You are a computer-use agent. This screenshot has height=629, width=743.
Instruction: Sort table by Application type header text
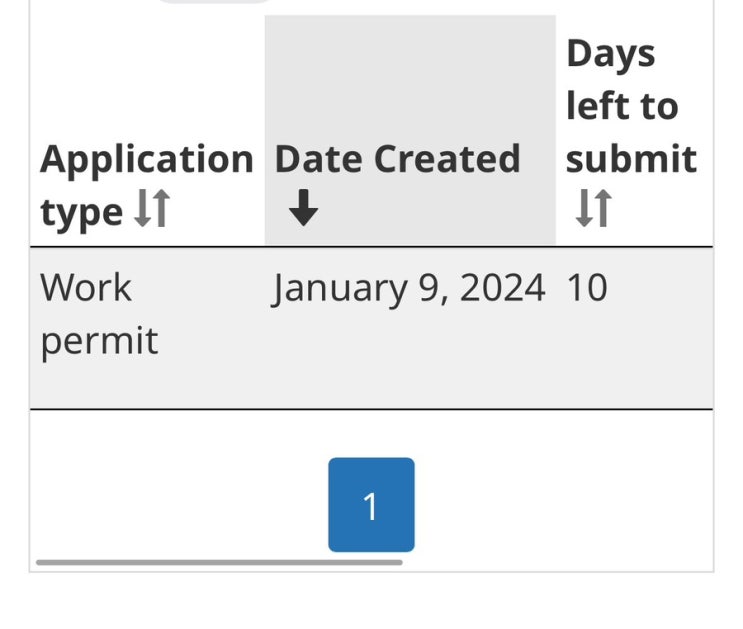(146, 159)
